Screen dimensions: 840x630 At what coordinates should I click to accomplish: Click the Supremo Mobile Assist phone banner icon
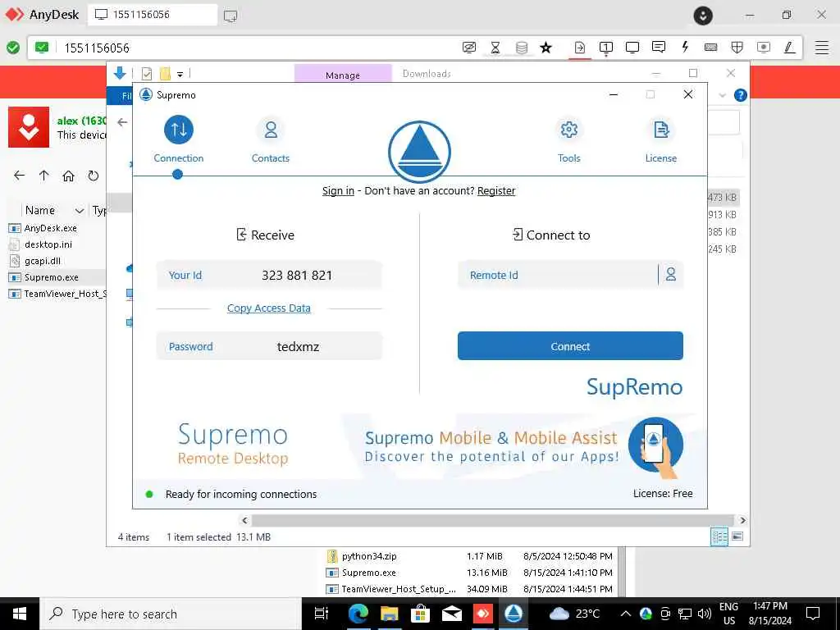coord(655,447)
